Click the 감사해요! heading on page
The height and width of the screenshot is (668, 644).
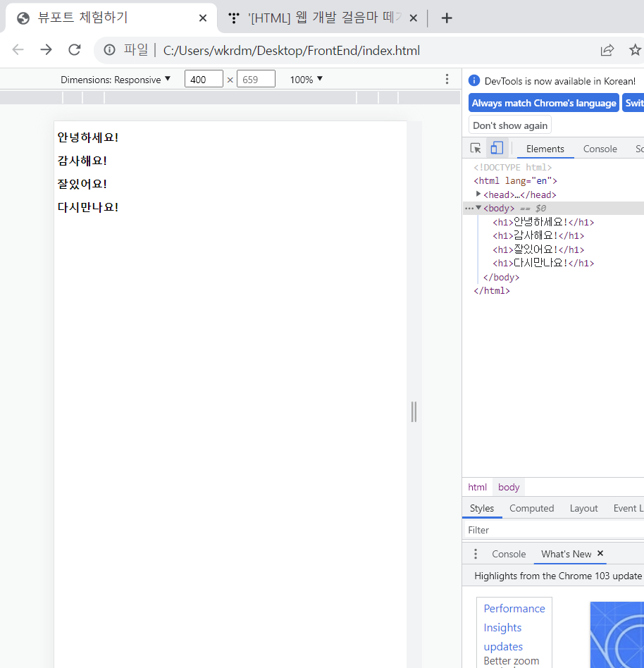(82, 161)
